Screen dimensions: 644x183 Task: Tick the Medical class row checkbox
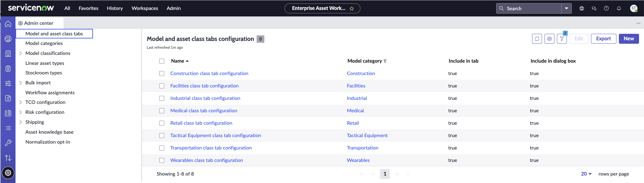162,111
